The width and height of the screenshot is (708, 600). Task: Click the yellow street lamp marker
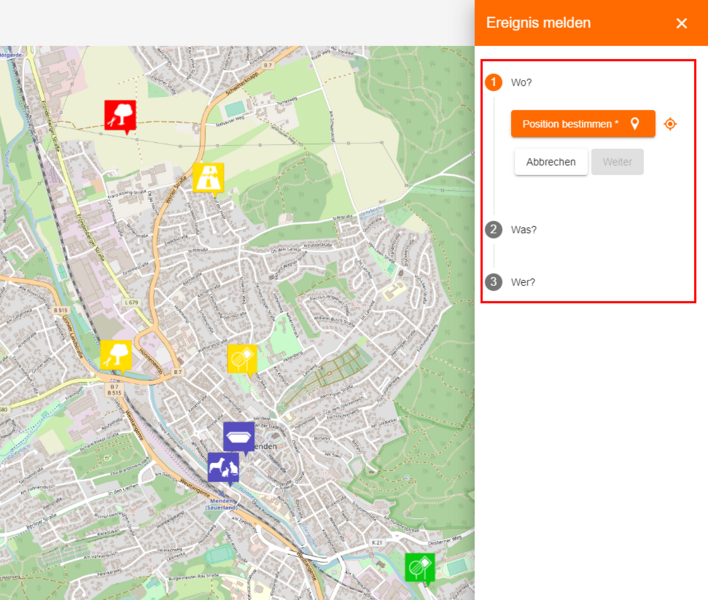(x=242, y=358)
